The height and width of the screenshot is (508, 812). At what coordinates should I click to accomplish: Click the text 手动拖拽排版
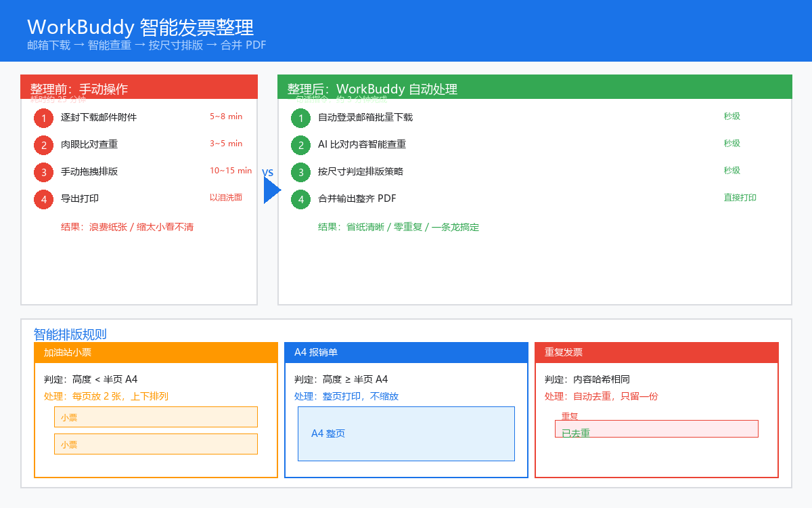[x=89, y=171]
